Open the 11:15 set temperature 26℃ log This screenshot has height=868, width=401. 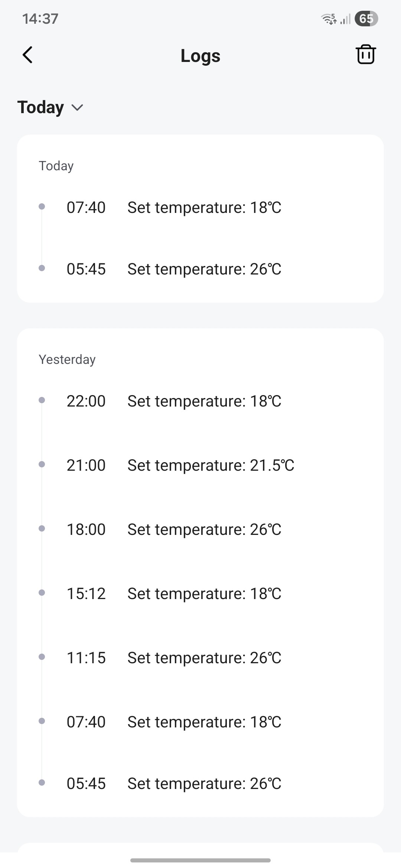[174, 658]
